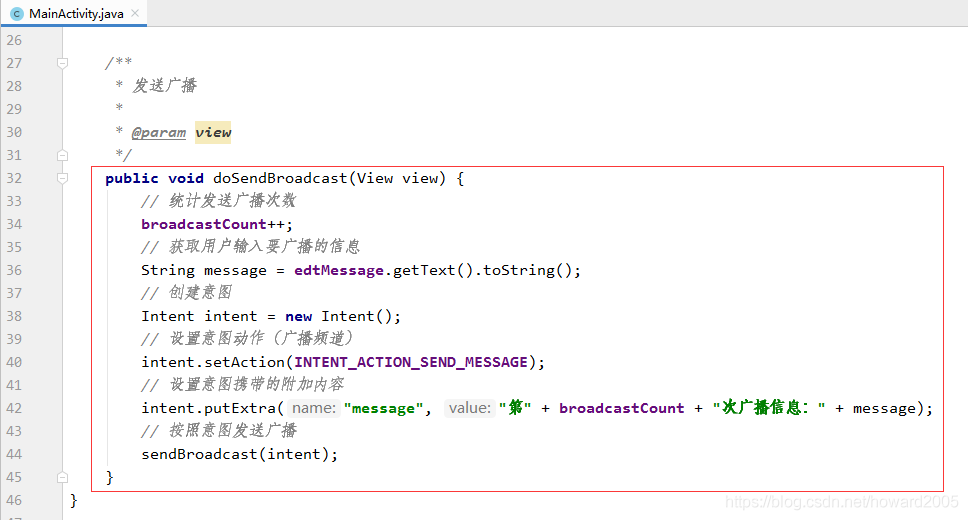Viewport: 968px width, 520px height.
Task: Click the comment '// 按照意图发送广播'
Action: 219,430
